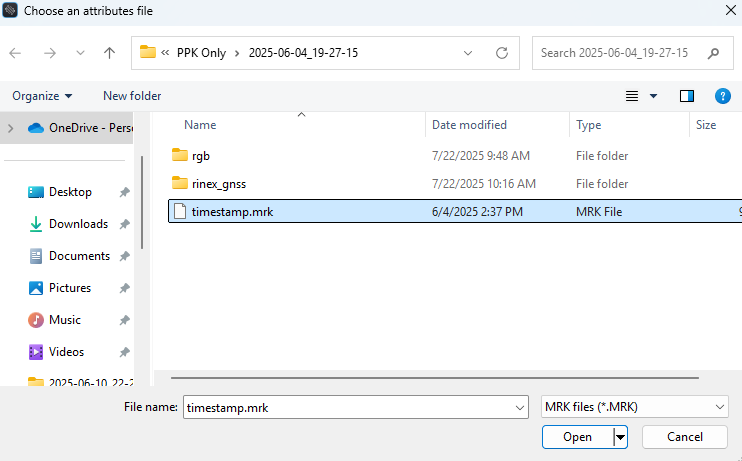The image size is (742, 461).
Task: Click the Cancel button
Action: pyautogui.click(x=684, y=437)
